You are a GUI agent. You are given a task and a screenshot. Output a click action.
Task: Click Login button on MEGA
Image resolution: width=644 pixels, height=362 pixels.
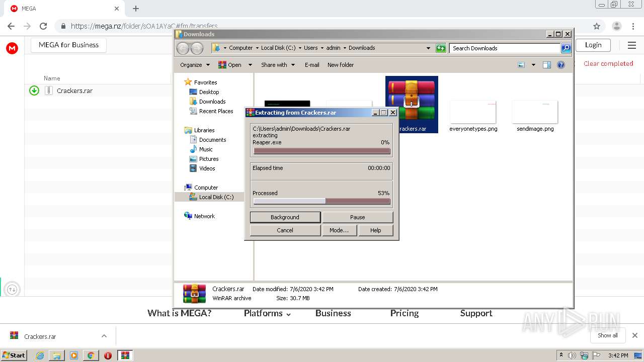(593, 45)
